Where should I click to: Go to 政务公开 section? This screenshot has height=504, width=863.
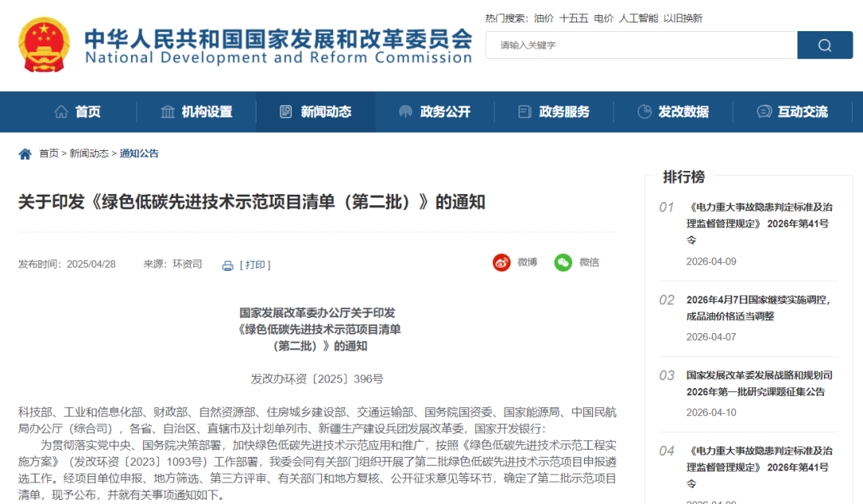point(435,112)
